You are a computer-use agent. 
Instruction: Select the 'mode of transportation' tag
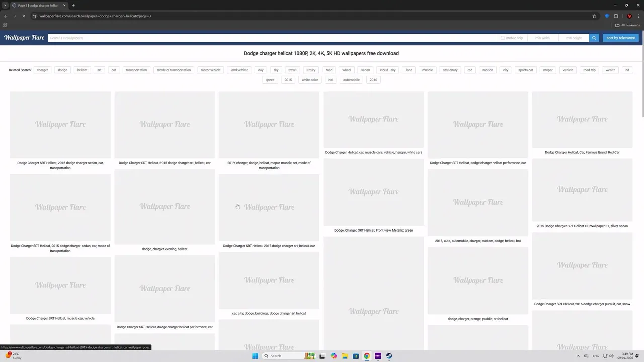pyautogui.click(x=174, y=70)
